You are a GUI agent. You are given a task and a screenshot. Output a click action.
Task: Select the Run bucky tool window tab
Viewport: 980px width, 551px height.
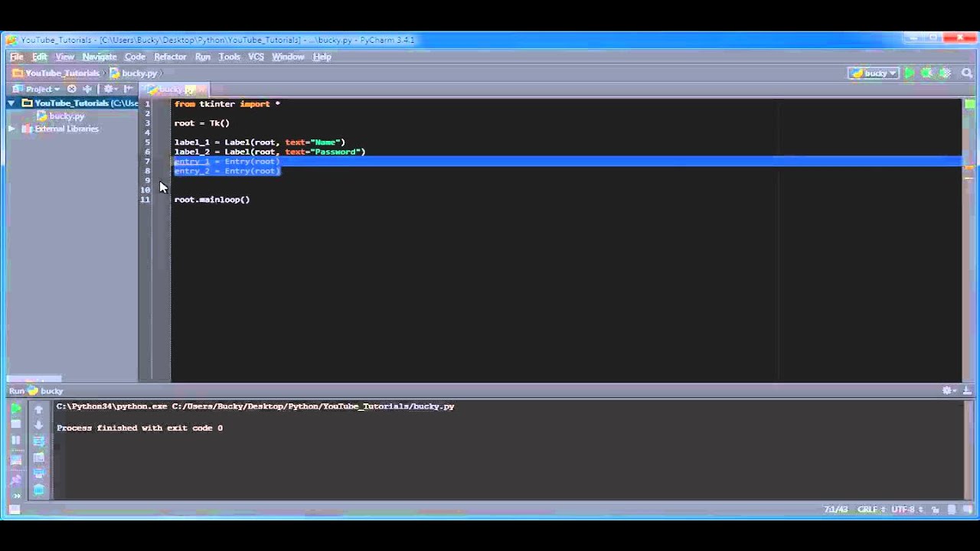36,391
